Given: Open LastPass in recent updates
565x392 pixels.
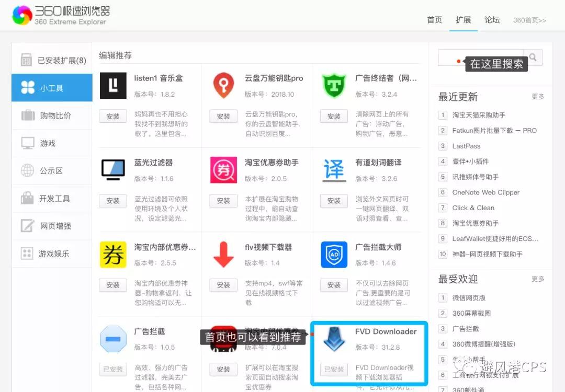Looking at the screenshot, I should pos(466,146).
